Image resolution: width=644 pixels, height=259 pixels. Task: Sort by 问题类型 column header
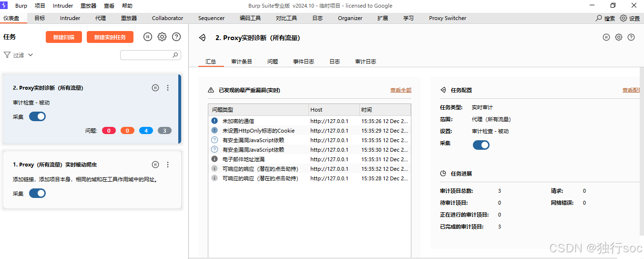pyautogui.click(x=258, y=110)
